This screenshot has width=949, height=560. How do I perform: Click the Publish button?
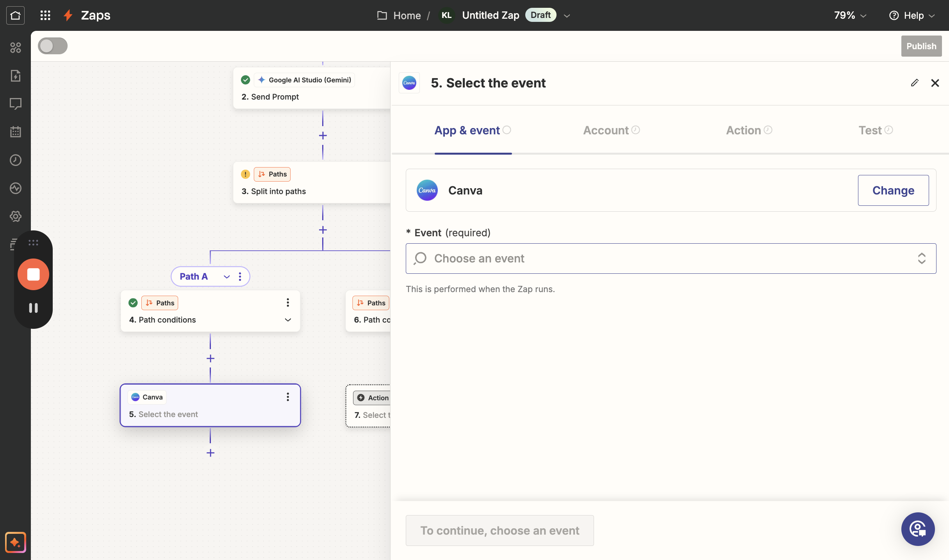point(921,46)
